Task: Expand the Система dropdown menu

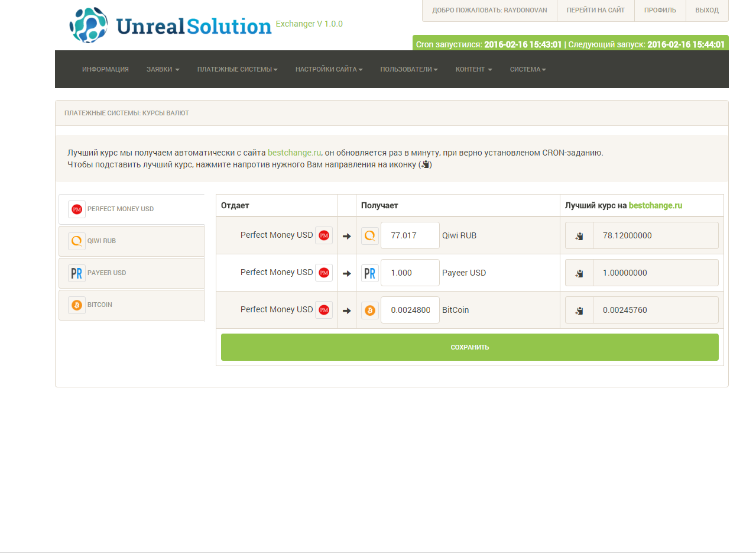Action: (x=527, y=69)
